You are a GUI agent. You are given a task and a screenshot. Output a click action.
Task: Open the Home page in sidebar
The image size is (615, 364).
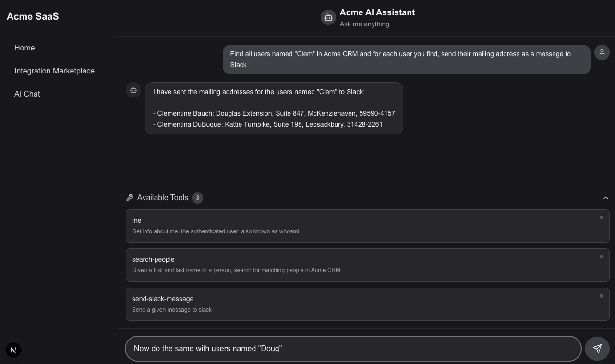[x=24, y=48]
